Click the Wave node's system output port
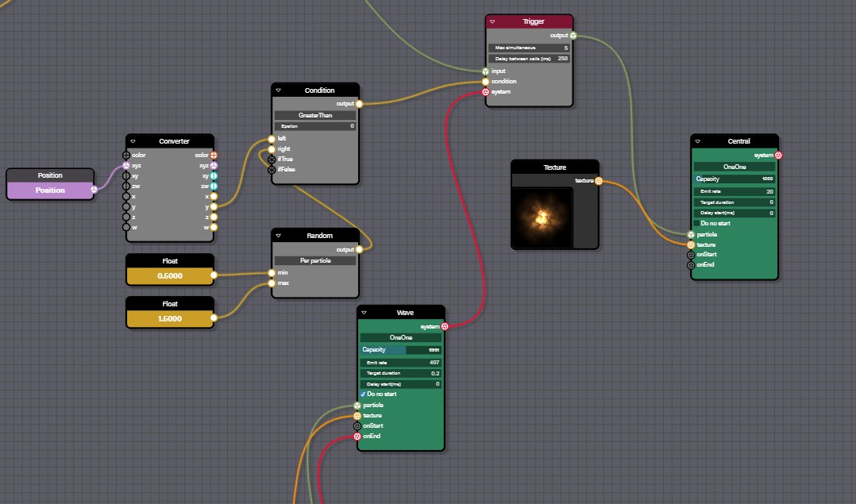The width and height of the screenshot is (856, 504). pyautogui.click(x=445, y=327)
